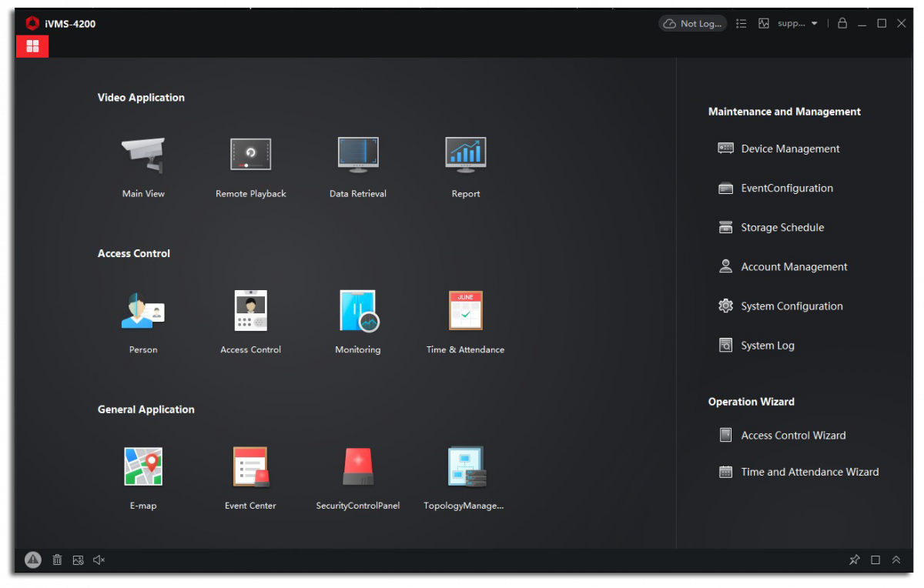This screenshot has height=588, width=924.
Task: Click the red control panel home tab
Action: [x=32, y=46]
